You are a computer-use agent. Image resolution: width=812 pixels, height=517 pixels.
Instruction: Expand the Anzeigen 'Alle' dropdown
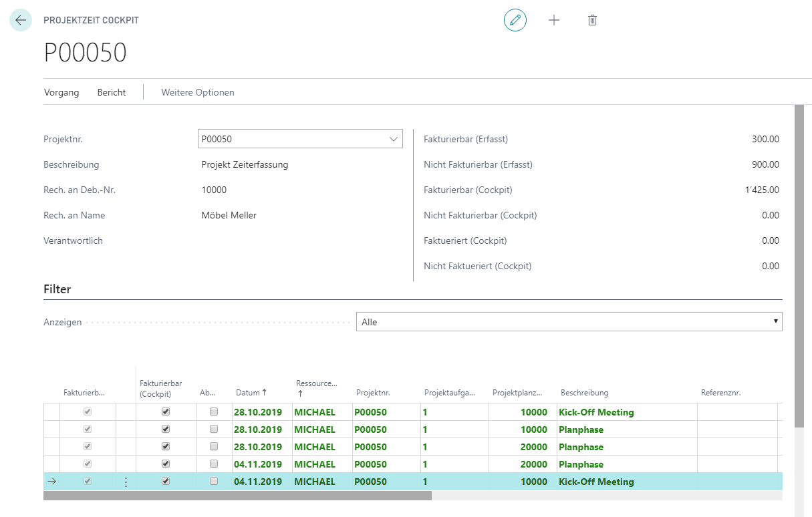[569, 322]
